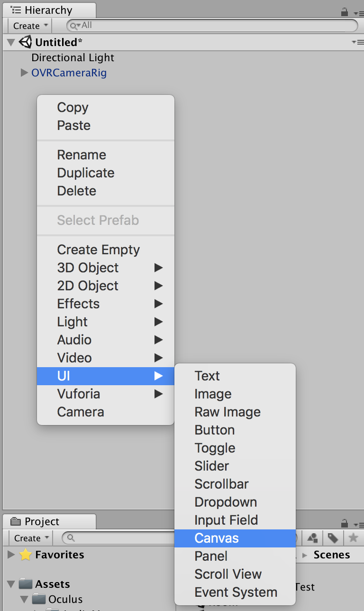Click the Hierarchy panel lock icon
The image size is (364, 611).
tap(345, 12)
